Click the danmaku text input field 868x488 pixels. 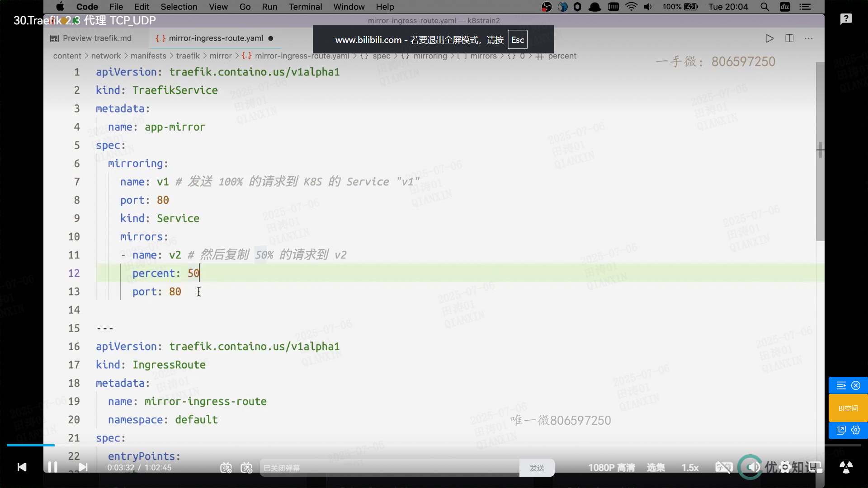pos(389,468)
